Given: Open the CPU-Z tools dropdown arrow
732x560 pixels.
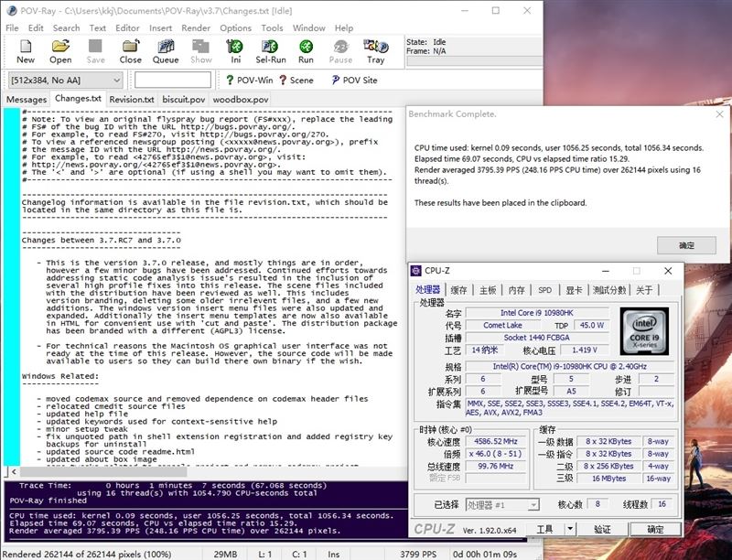Looking at the screenshot, I should coord(569,529).
